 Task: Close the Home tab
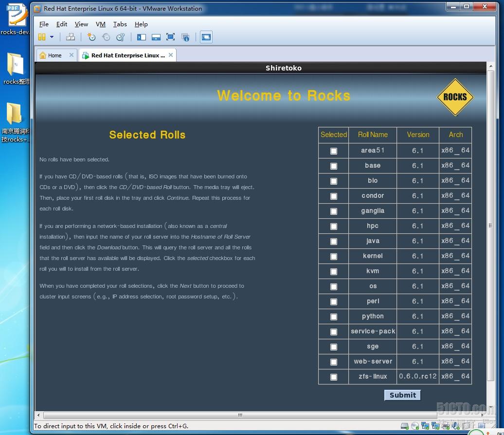72,55
